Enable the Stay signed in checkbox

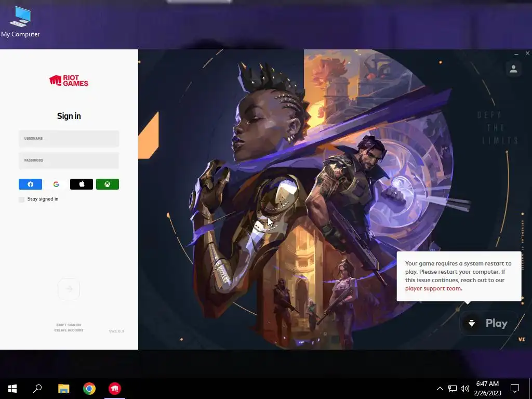[22, 199]
